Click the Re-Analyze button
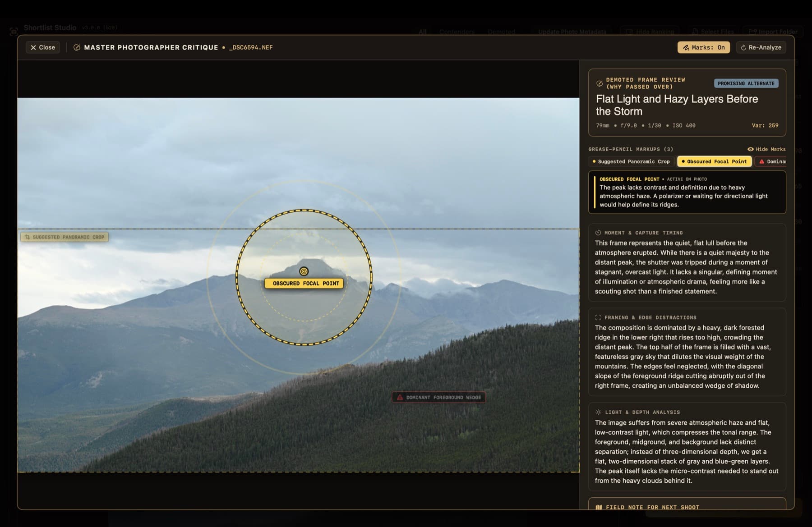 [761, 47]
